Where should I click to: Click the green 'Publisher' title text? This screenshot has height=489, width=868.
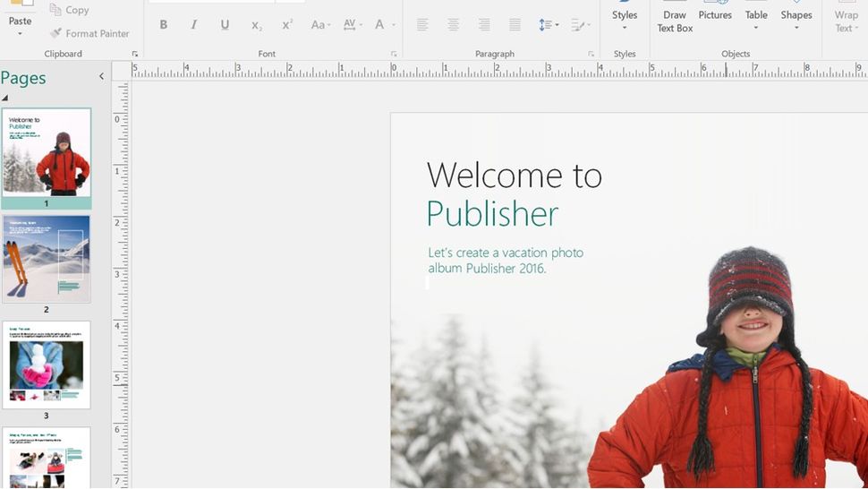coord(493,214)
